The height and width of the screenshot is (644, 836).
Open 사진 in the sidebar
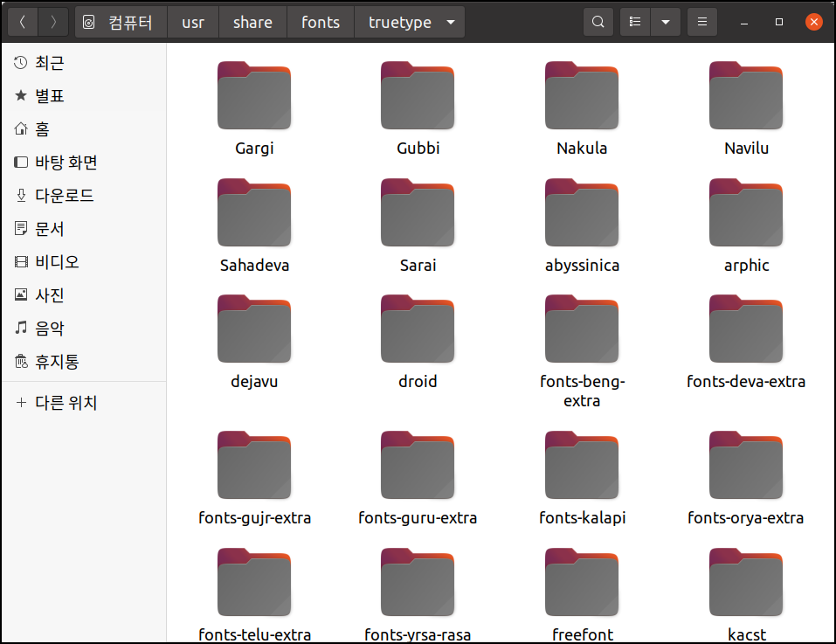click(x=84, y=294)
